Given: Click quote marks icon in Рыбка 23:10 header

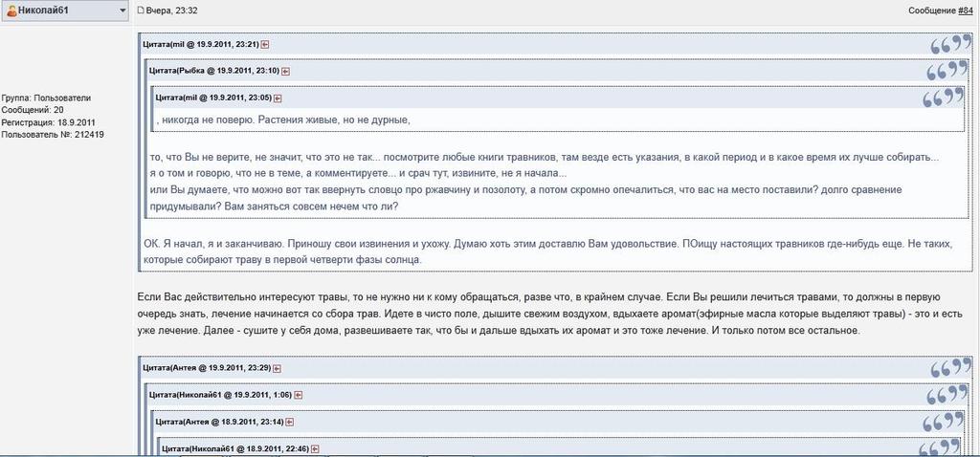Looking at the screenshot, I should pyautogui.click(x=944, y=71).
